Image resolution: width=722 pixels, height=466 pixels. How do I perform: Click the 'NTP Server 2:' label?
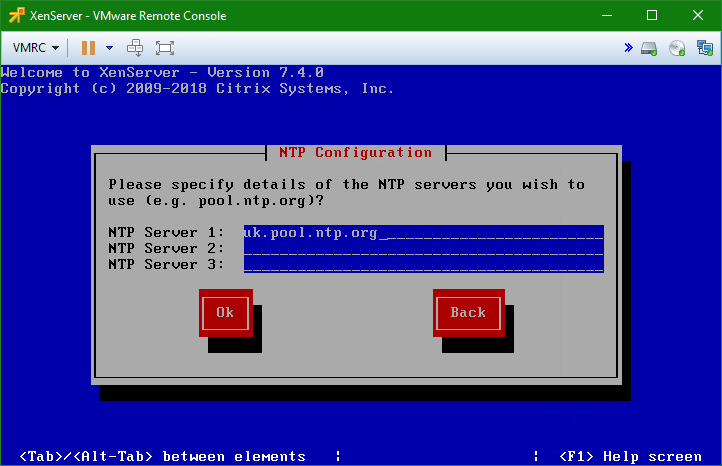click(166, 248)
